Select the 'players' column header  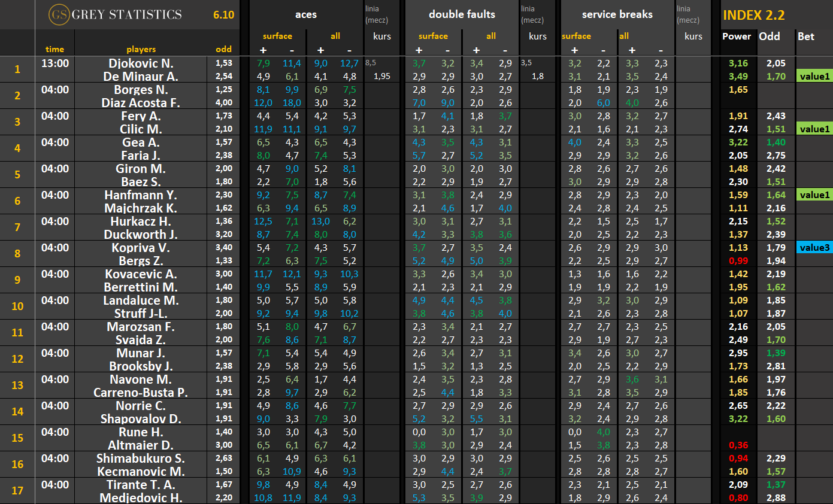click(x=141, y=50)
